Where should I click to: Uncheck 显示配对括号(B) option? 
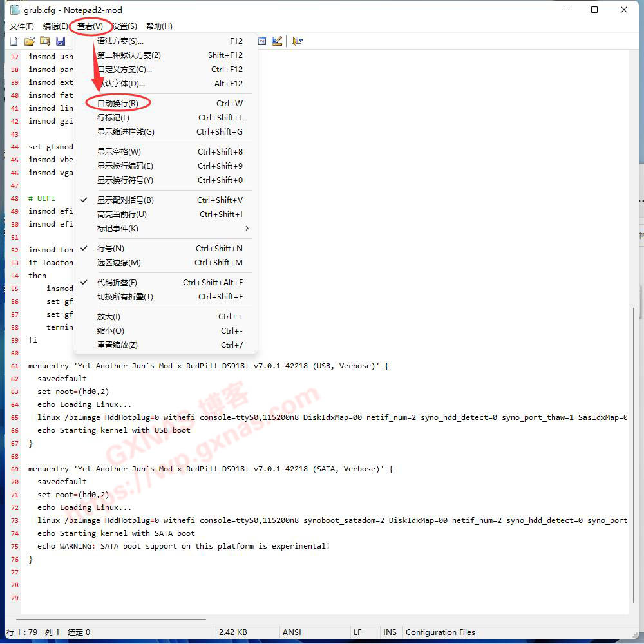tap(126, 200)
